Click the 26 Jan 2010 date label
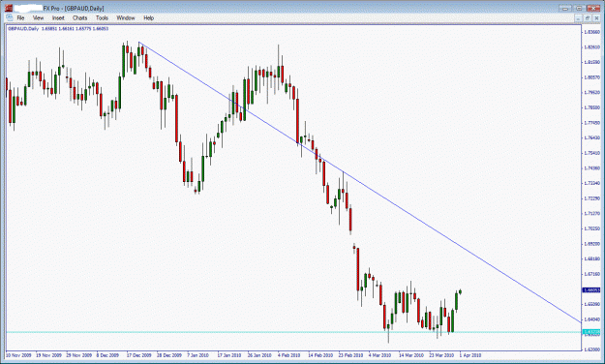Screen dimensions: 605x364 (x=259, y=355)
